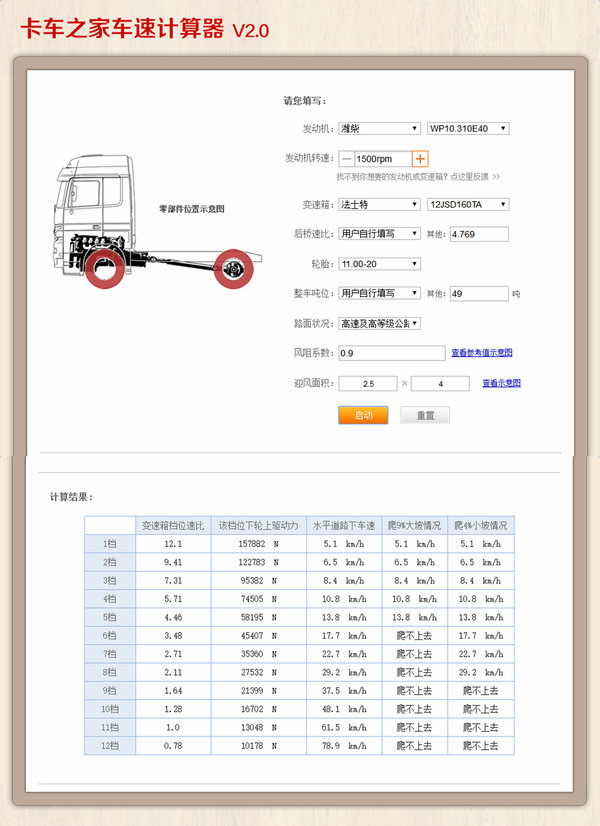Expand the 法士特 gearbox brand dropdown
600x826 pixels.
(x=379, y=205)
